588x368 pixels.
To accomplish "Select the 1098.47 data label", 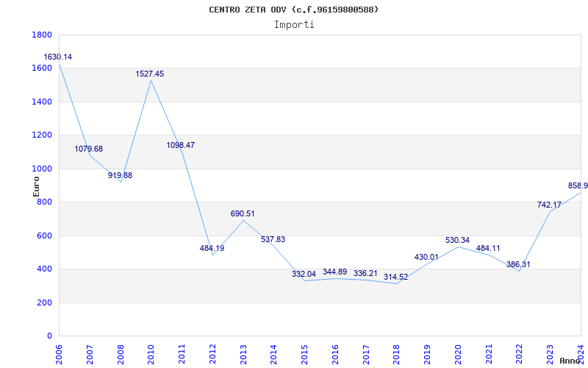I will (x=181, y=146).
